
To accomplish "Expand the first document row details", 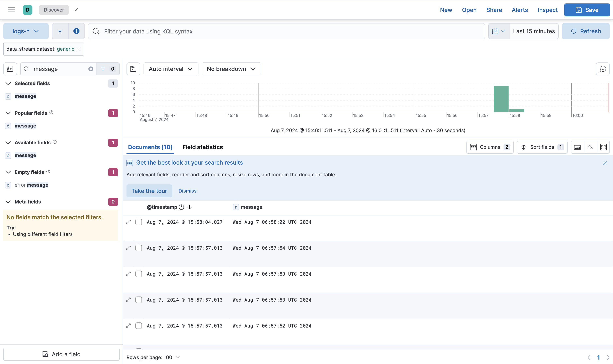I will pos(129,222).
